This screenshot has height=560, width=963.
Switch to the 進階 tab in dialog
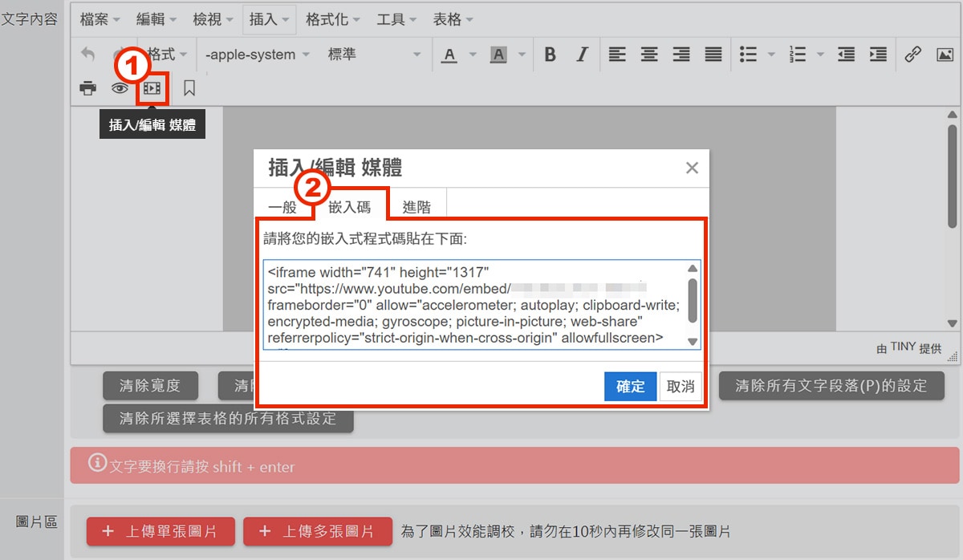(x=416, y=207)
